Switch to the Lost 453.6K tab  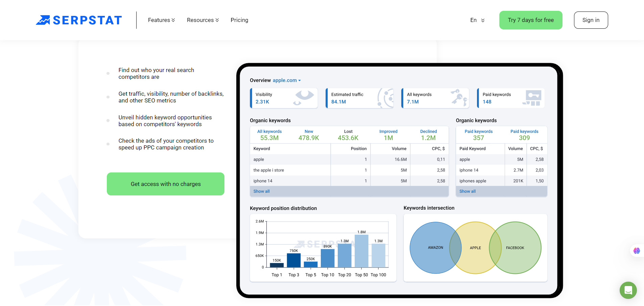348,135
